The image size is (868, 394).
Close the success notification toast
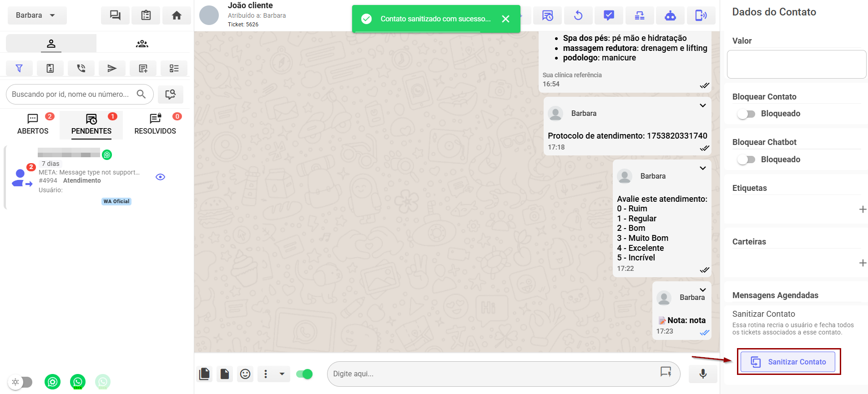pos(505,19)
